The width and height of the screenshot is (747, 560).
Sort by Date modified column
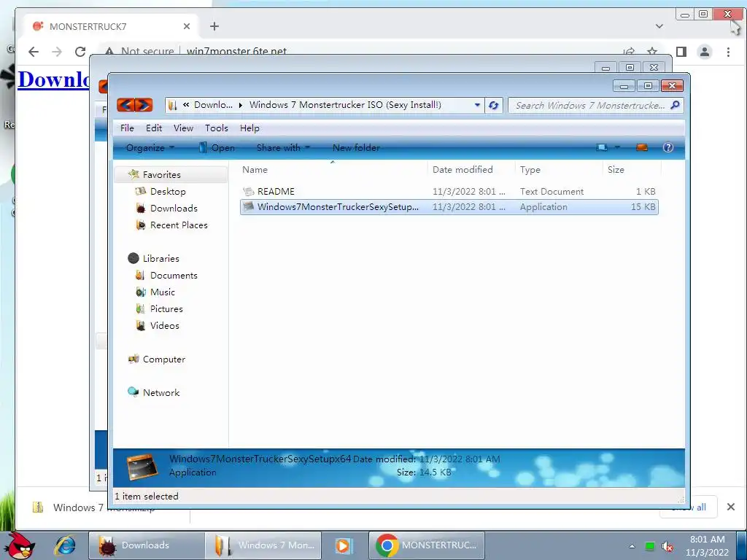[462, 169]
